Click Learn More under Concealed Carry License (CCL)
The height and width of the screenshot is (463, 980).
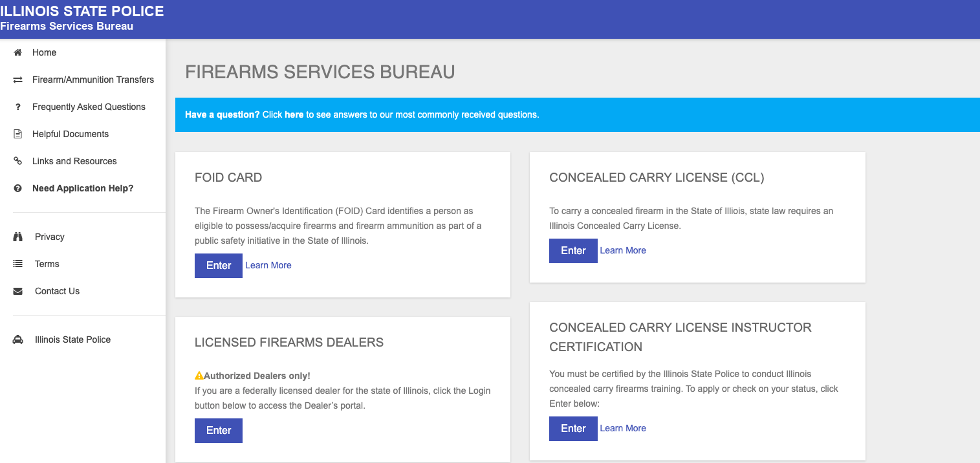click(x=623, y=250)
